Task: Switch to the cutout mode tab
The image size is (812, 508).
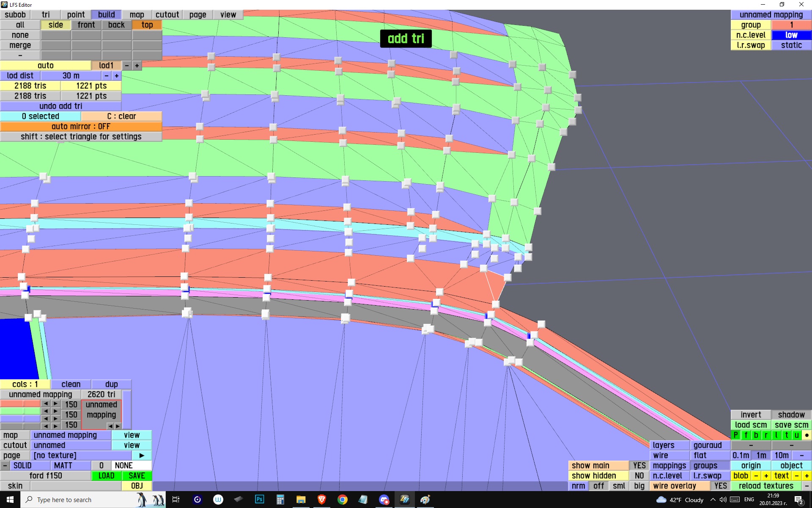Action: coord(167,14)
